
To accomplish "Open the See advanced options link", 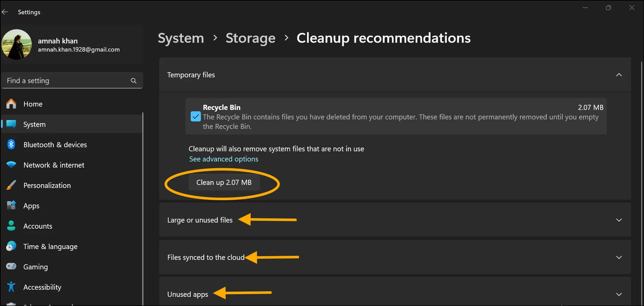I will (224, 159).
